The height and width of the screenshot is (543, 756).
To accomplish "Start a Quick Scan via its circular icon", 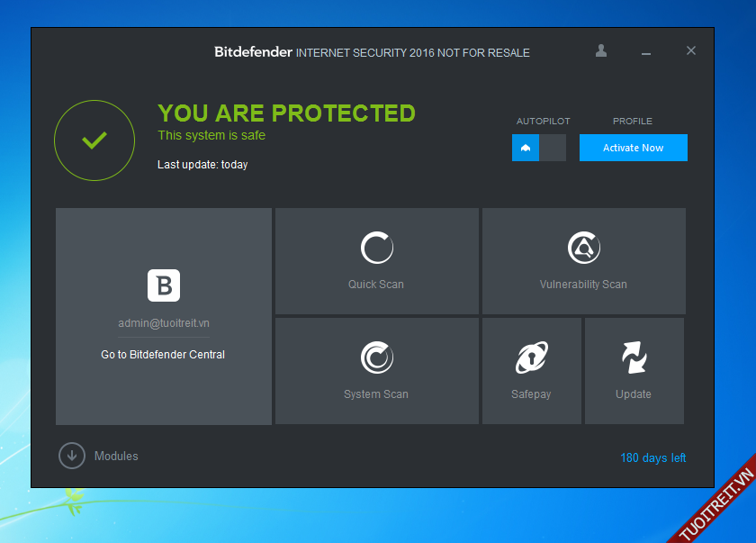I will coord(376,248).
